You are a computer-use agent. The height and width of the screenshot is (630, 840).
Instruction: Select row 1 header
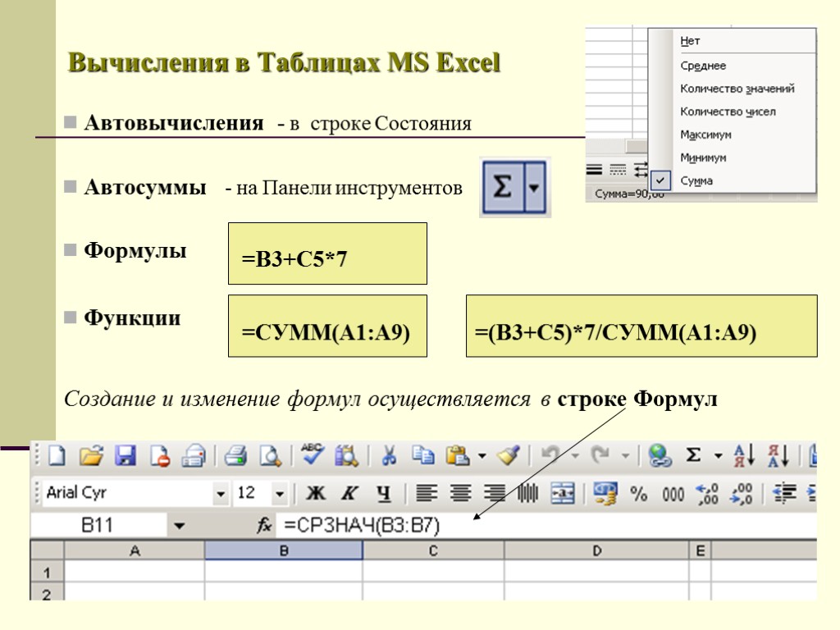pyautogui.click(x=47, y=573)
